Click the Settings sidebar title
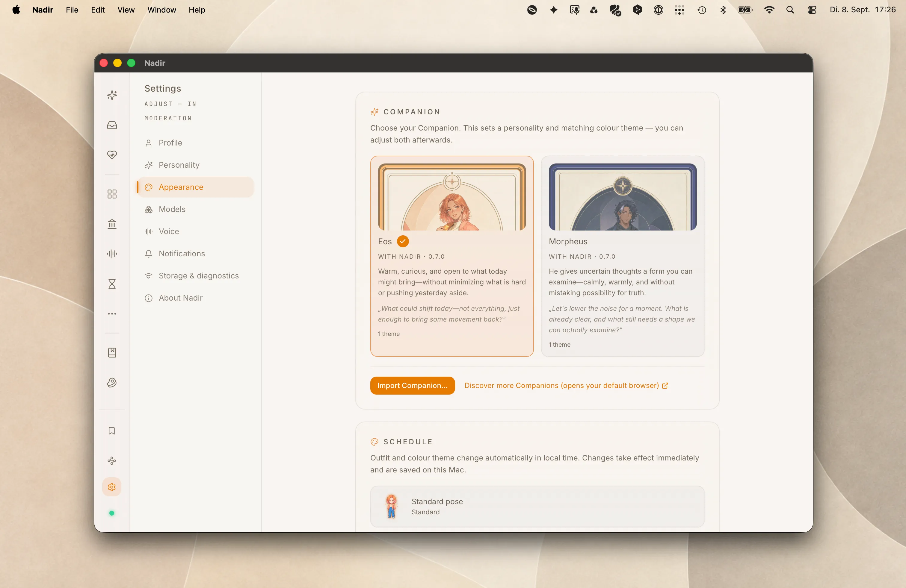This screenshot has height=588, width=906. 163,89
